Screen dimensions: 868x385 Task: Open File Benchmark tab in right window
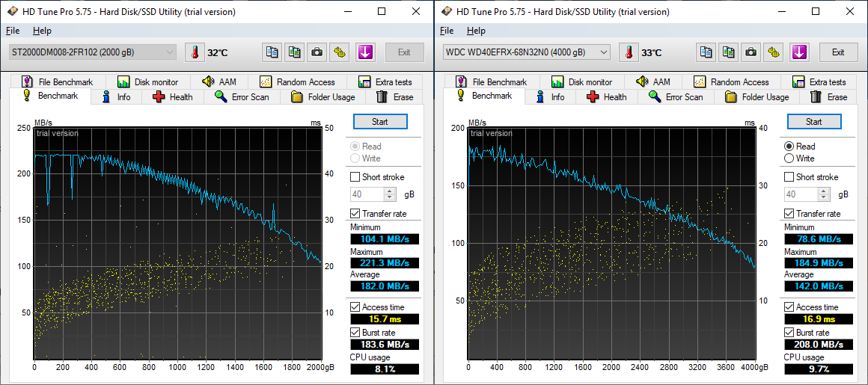[x=491, y=82]
